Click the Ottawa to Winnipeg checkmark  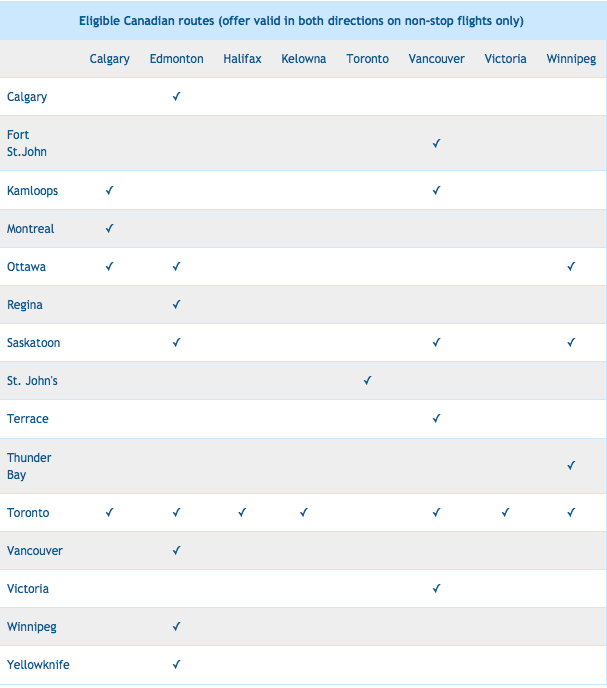pos(571,267)
